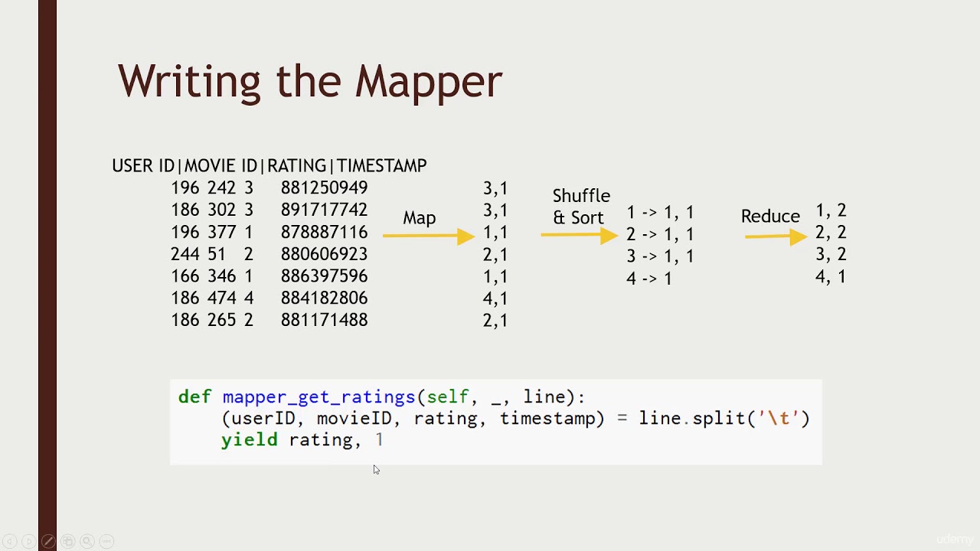This screenshot has width=980, height=551.
Task: Click the 'USER ID|MOVIE ID|RATING|TIMESTAMP' header
Action: pos(269,165)
